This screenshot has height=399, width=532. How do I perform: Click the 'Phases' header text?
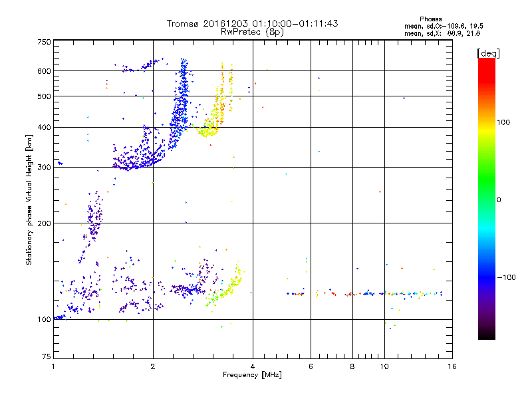(x=430, y=19)
